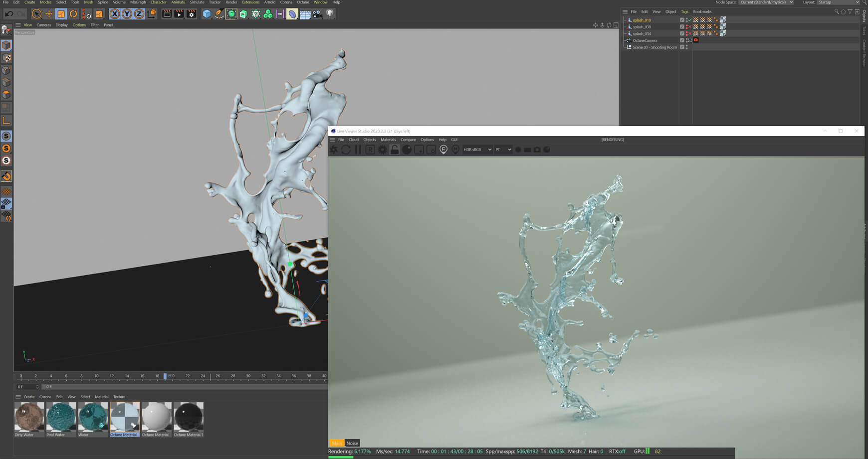Add a Cube primitive object

point(207,14)
